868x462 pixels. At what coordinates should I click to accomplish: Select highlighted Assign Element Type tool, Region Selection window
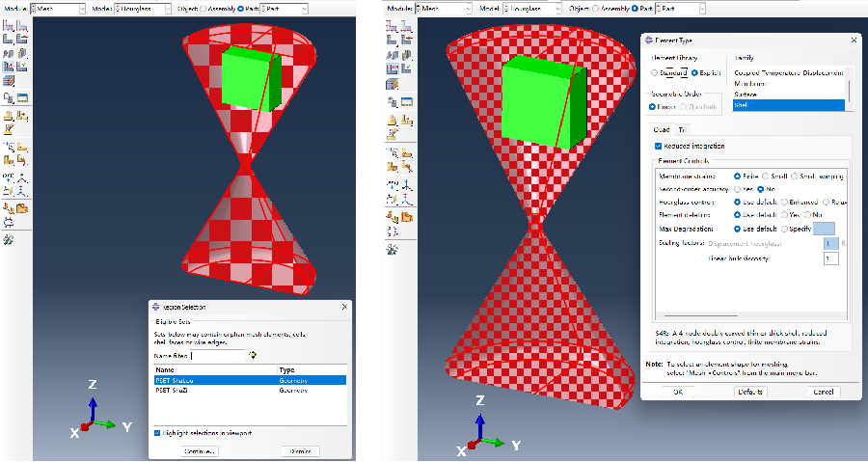click(x=9, y=67)
